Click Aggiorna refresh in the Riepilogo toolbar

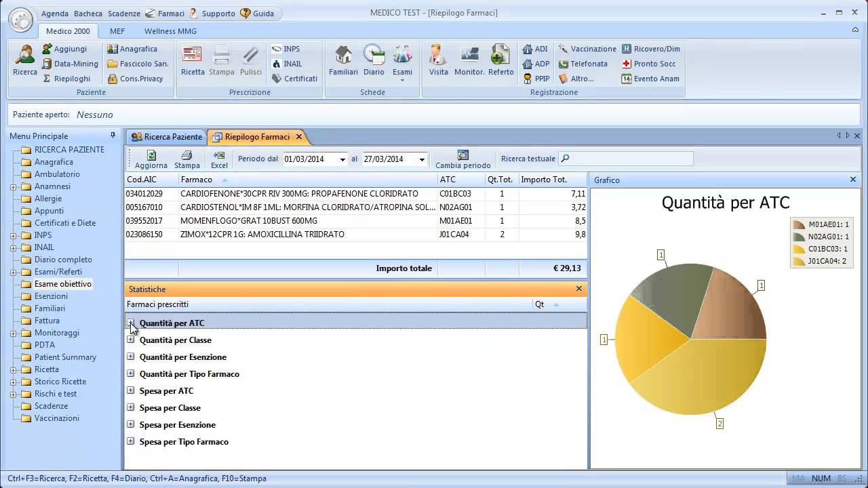tap(151, 159)
